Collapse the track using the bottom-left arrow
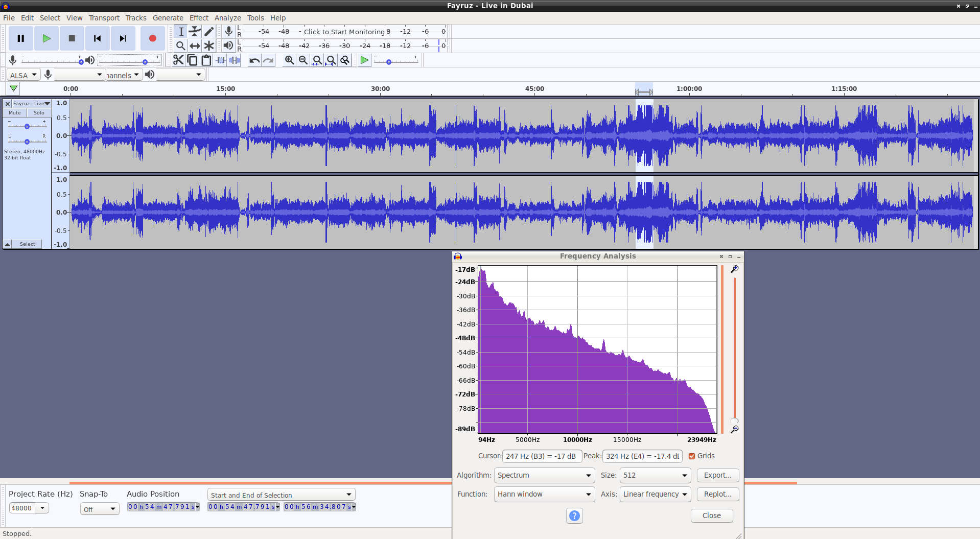Image resolution: width=980 pixels, height=539 pixels. point(8,244)
